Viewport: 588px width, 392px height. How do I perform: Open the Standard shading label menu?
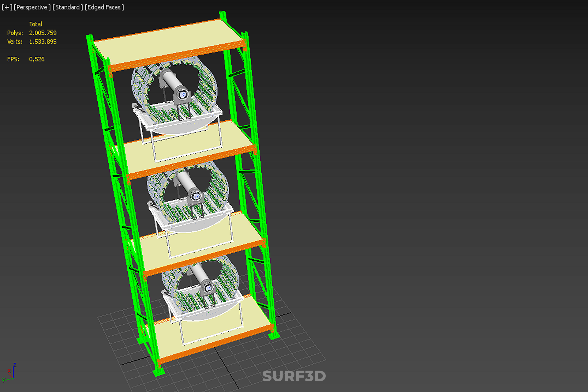pyautogui.click(x=67, y=7)
